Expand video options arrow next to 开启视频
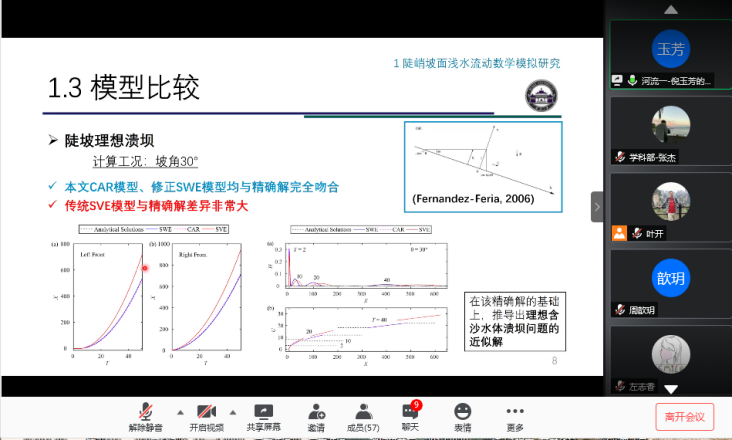 pyautogui.click(x=234, y=411)
